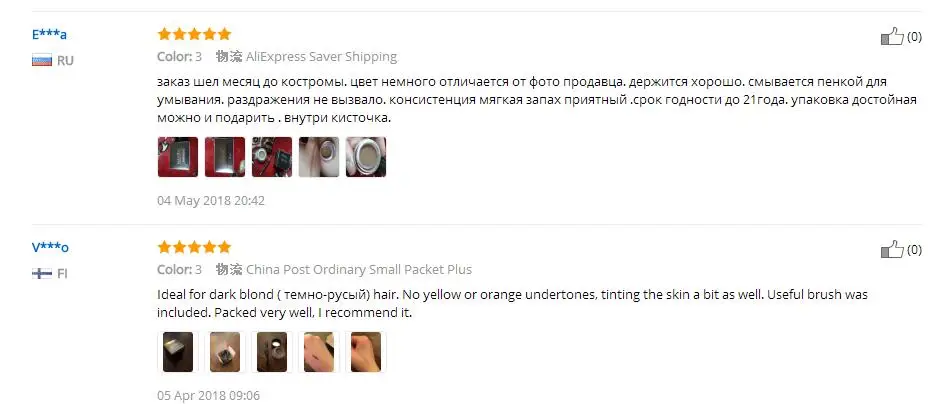Screen dimensions: 930x404
Task: Click thumbs-up icon on V***o's review
Action: pyautogui.click(x=892, y=249)
